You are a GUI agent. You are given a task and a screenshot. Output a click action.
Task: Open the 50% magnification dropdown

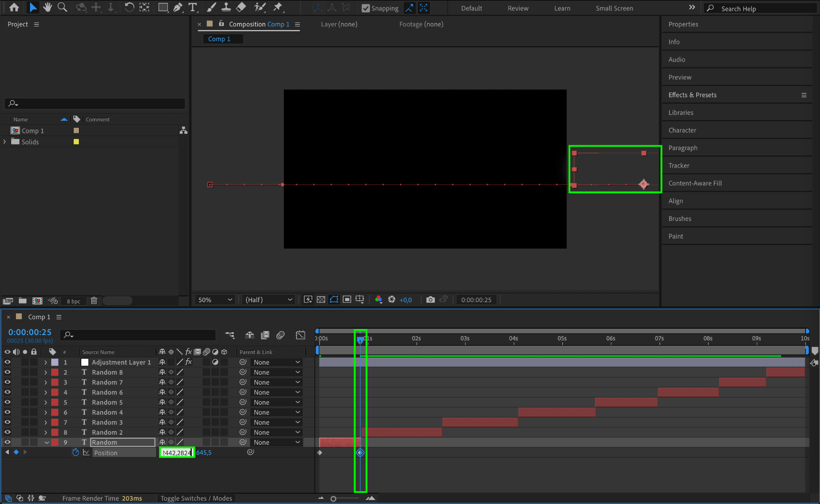(x=215, y=299)
